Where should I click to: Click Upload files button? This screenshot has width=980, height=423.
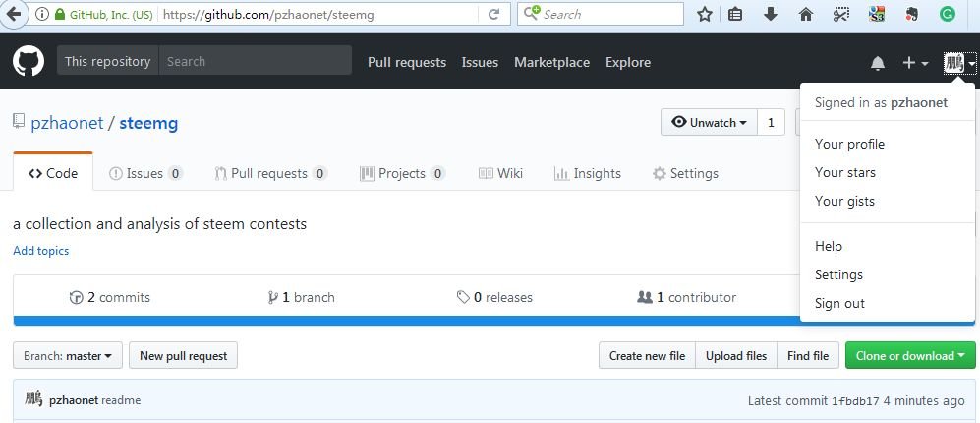(736, 355)
